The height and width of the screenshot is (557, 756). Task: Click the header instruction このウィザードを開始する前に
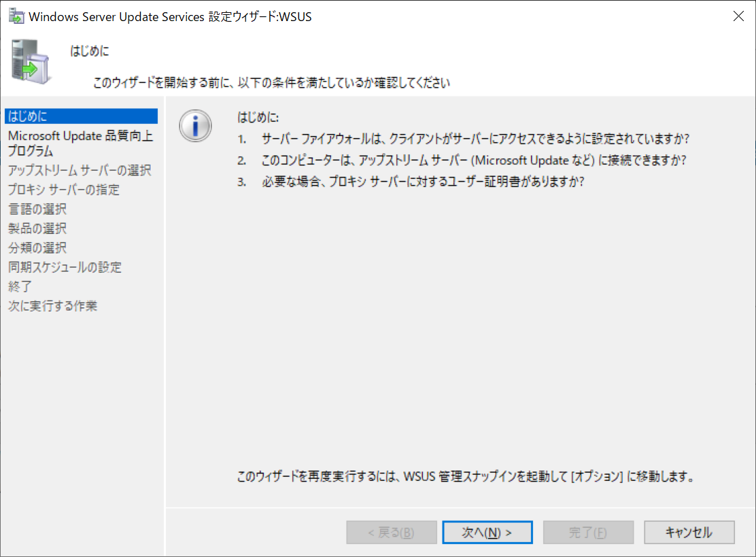tap(271, 82)
